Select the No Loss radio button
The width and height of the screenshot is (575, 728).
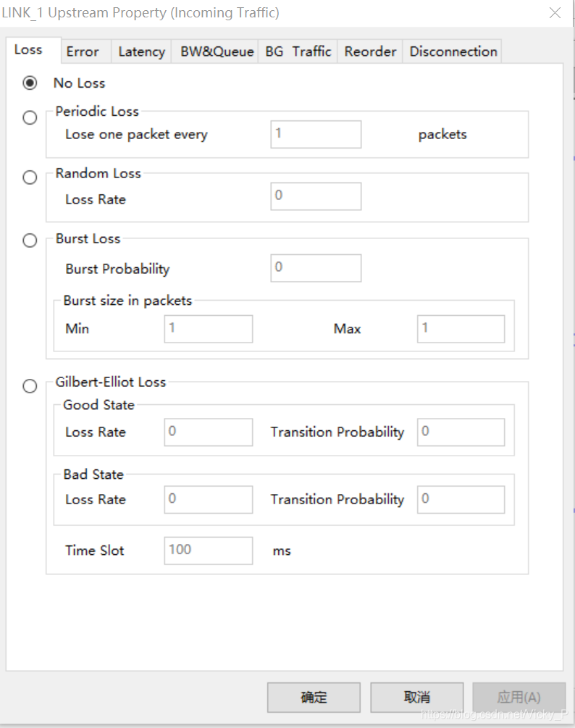point(30,83)
